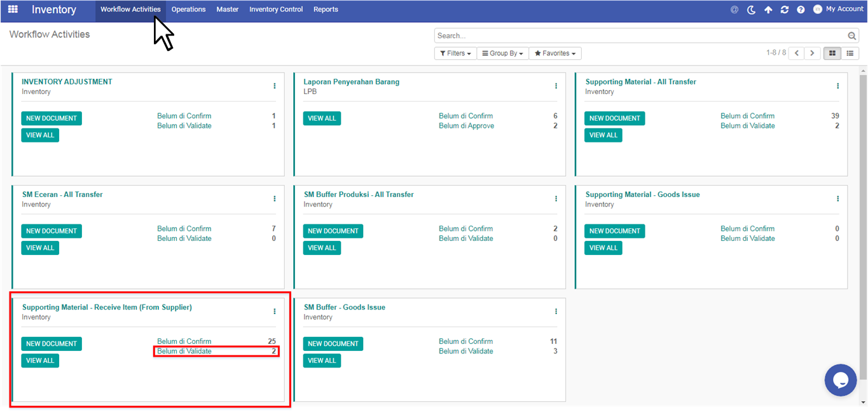Screen dimensions: 868x412
Task: Open kebab menu on SM Buffer - Goods Issue card
Action: point(556,312)
